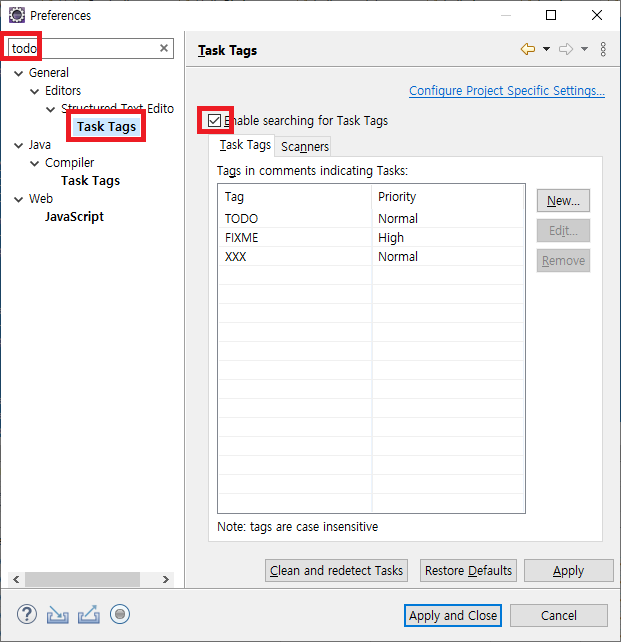Click the tree scrollbar right arrow
Image resolution: width=621 pixels, height=642 pixels.
(x=165, y=579)
